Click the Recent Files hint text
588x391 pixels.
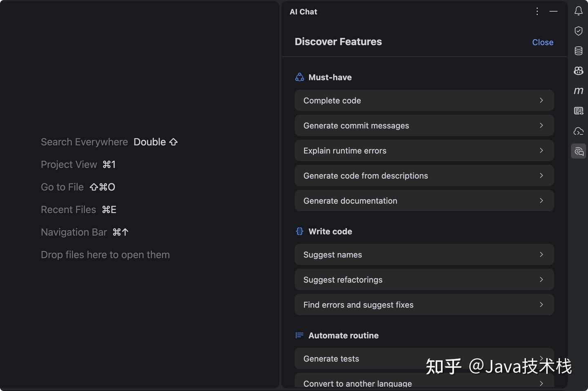tap(68, 209)
